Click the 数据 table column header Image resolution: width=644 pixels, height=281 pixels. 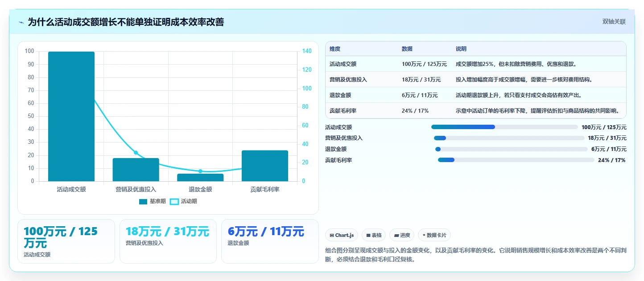(407, 49)
